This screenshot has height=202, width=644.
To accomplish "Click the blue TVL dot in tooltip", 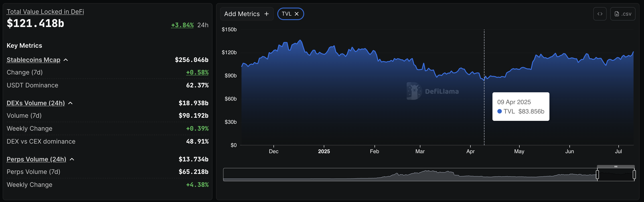I will (500, 111).
